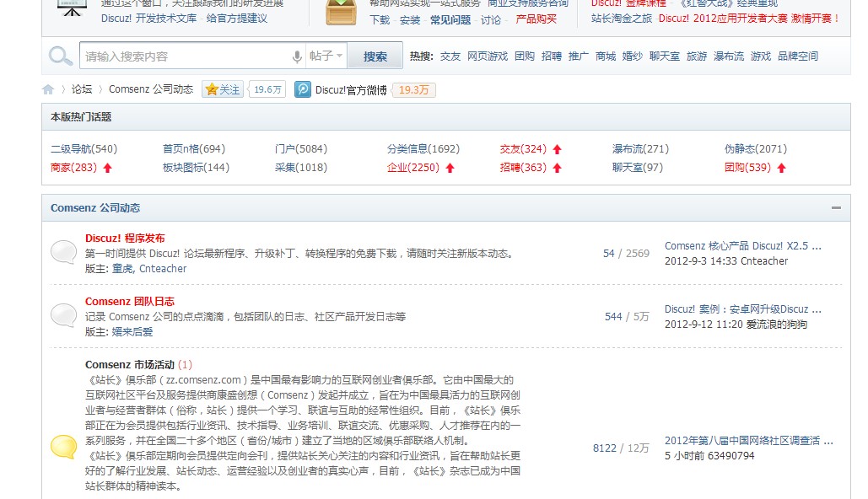868x499 pixels.
Task: Collapse the Comsenz 公司动态 section
Action: pyautogui.click(x=836, y=208)
